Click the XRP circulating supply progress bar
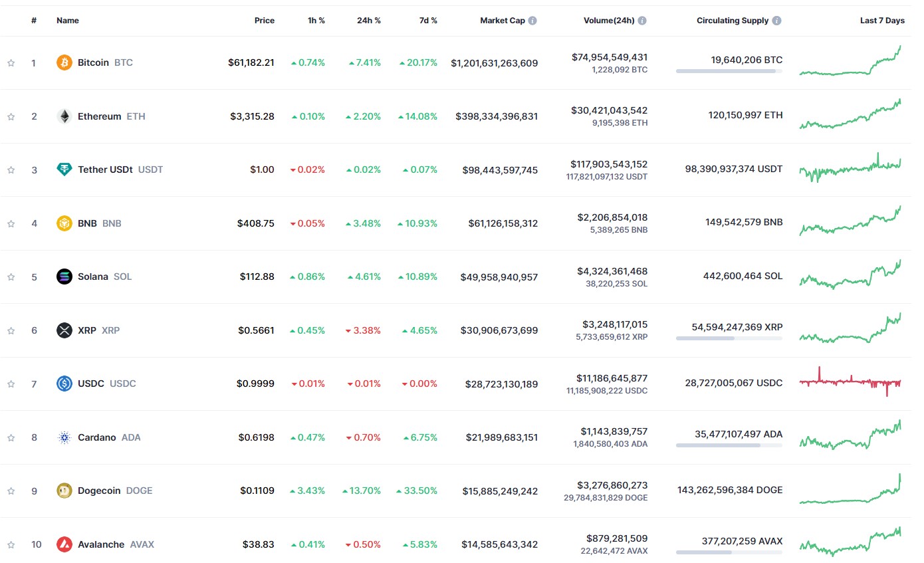 pyautogui.click(x=729, y=338)
